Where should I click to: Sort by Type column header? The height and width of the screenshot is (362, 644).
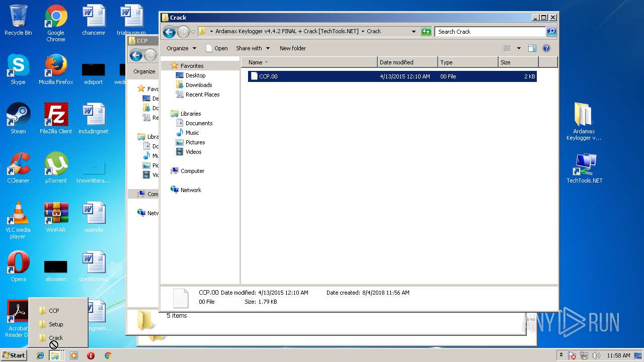coord(468,62)
